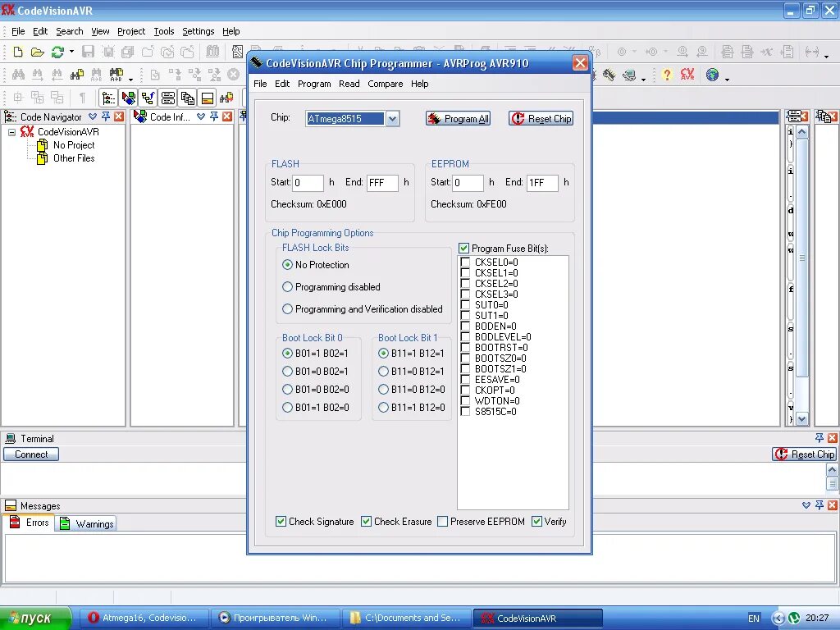Screen dimensions: 840x630
Task: Click the globe web icon in toolbar
Action: click(x=712, y=75)
